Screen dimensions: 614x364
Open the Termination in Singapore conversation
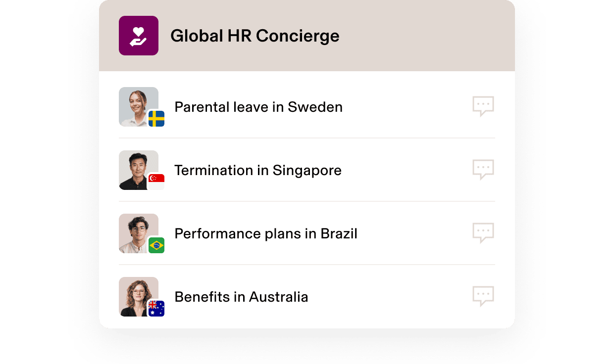tap(257, 170)
